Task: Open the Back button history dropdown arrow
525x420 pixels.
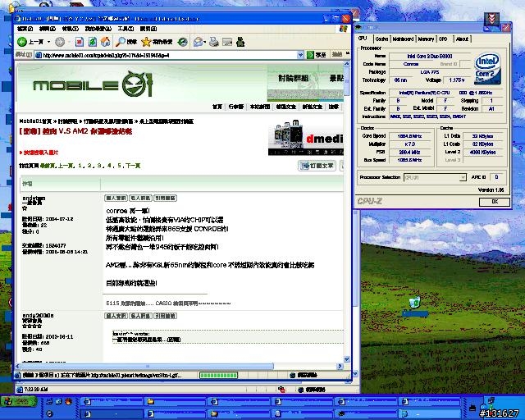Action: 49,42
